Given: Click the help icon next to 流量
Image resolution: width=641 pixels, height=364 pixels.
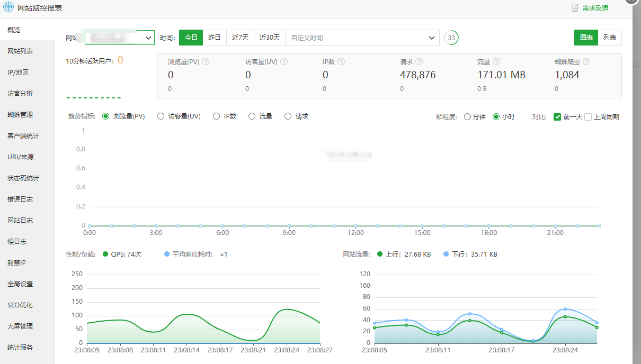Looking at the screenshot, I should pos(496,61).
